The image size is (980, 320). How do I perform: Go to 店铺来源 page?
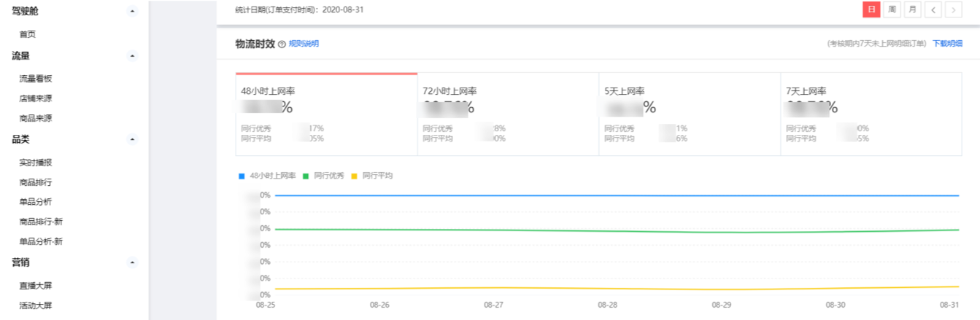pos(36,98)
